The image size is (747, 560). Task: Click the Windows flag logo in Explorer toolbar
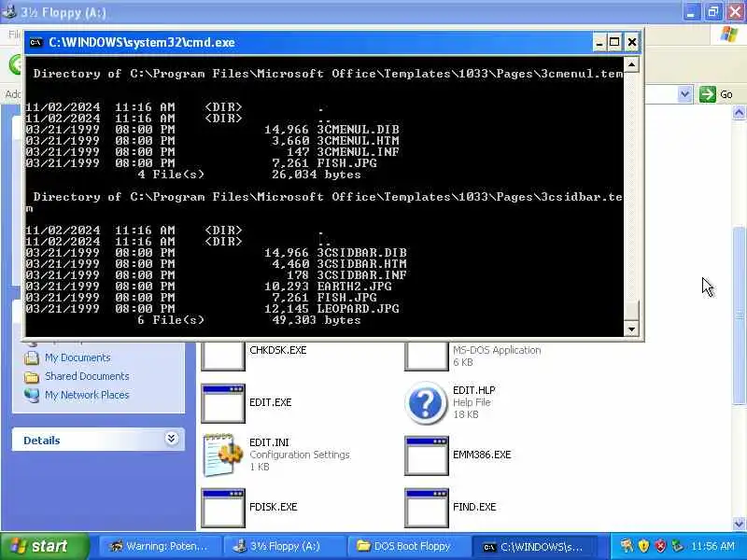click(x=729, y=35)
